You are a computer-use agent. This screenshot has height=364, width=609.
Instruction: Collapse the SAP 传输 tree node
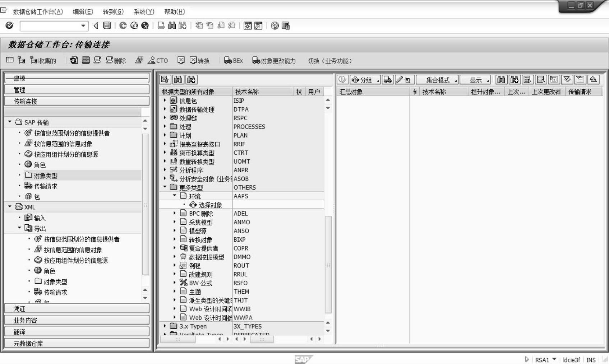10,122
